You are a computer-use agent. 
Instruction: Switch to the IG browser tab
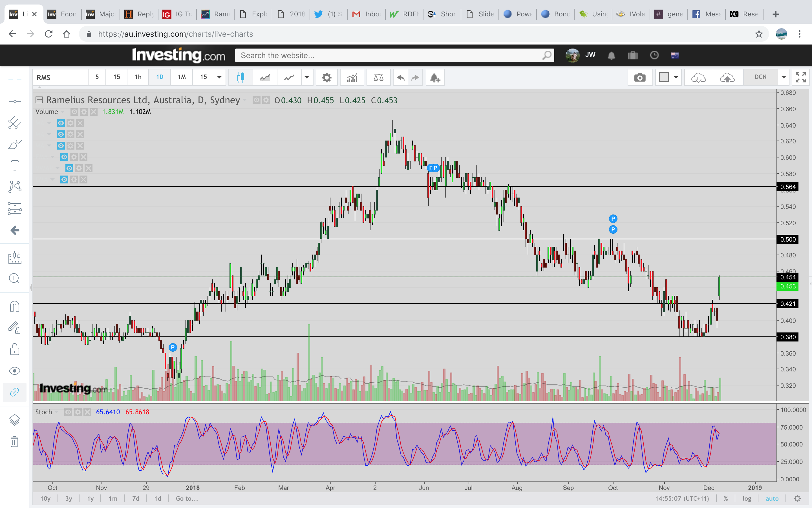pos(177,14)
